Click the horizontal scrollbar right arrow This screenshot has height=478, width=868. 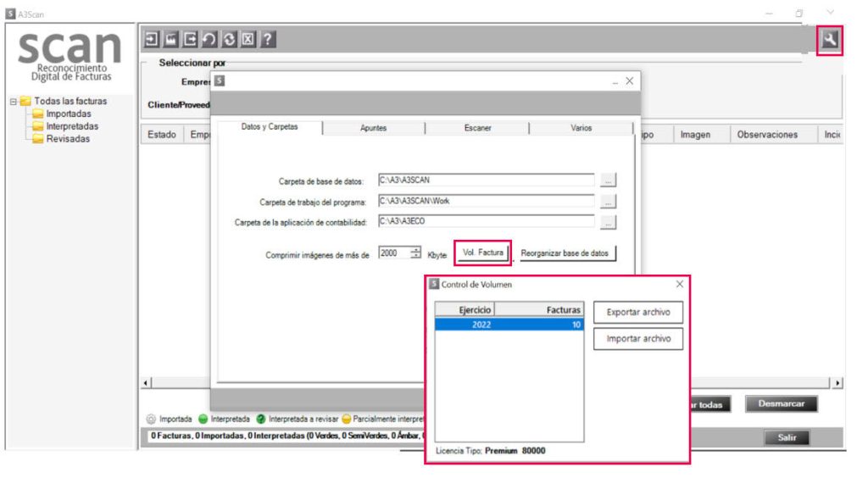tap(837, 383)
